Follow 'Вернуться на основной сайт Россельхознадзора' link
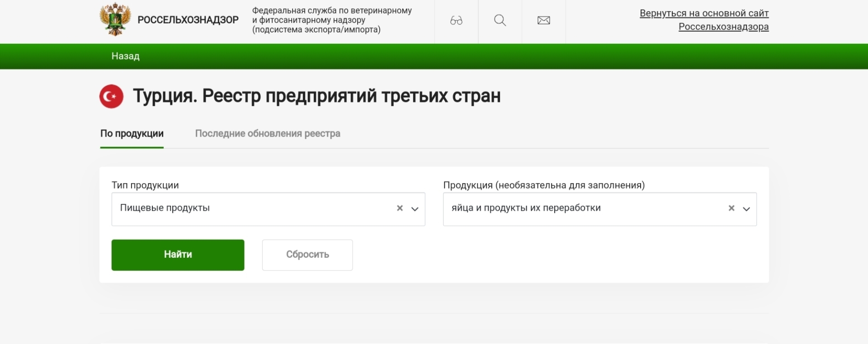Viewport: 868px width, 344px height. pyautogui.click(x=704, y=20)
